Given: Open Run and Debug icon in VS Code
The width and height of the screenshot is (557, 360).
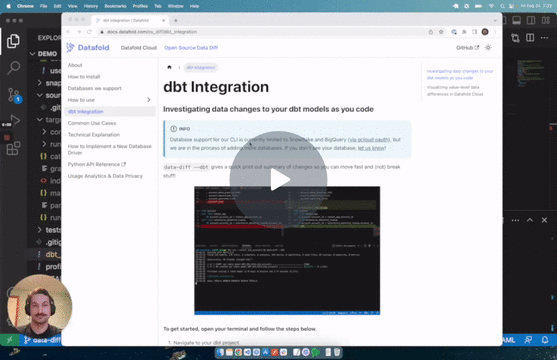Looking at the screenshot, I should click(14, 120).
